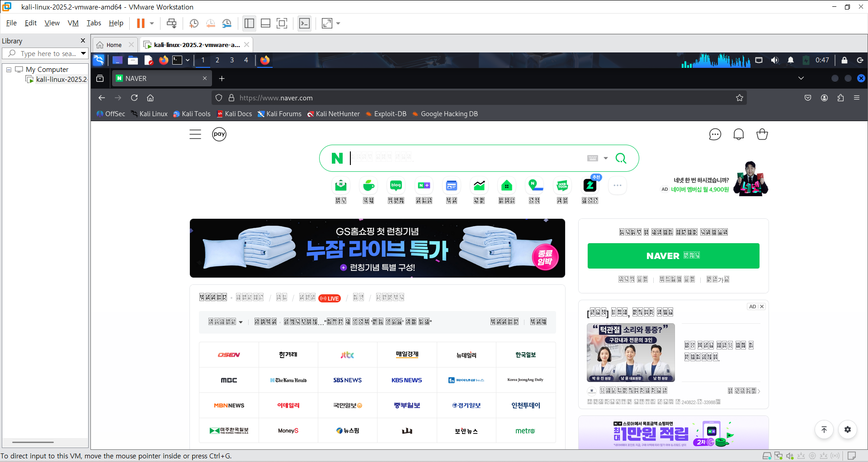The height and width of the screenshot is (462, 868).
Task: Close the NAVER browser tab
Action: (205, 78)
